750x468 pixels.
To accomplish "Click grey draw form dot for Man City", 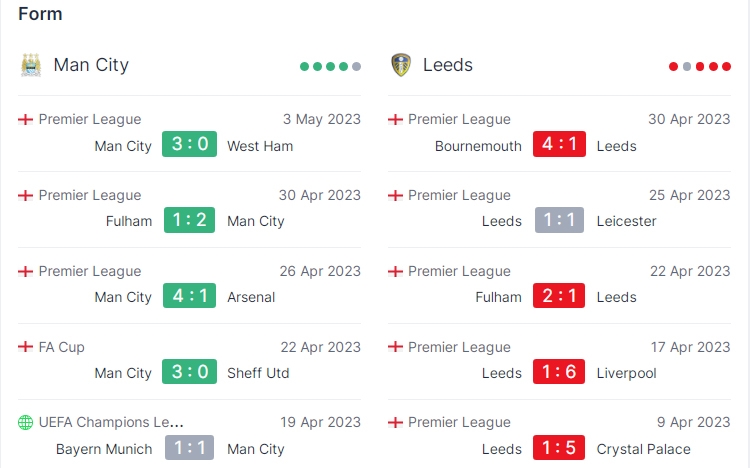I will [x=356, y=67].
